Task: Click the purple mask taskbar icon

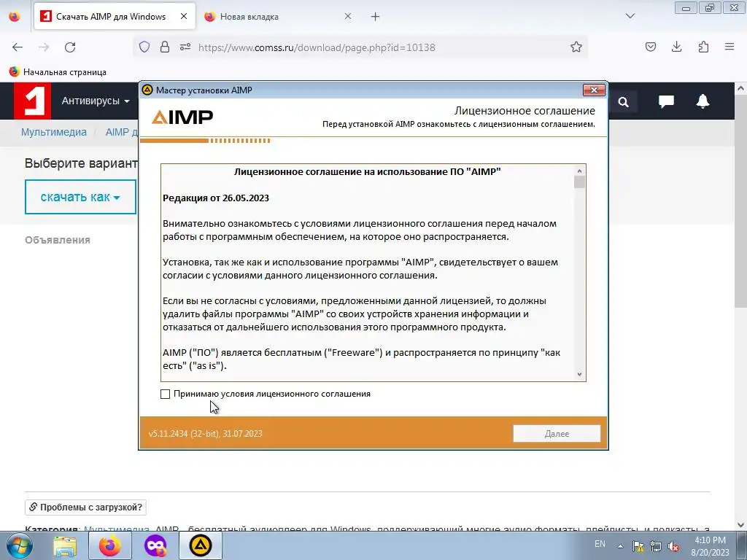Action: click(x=156, y=545)
